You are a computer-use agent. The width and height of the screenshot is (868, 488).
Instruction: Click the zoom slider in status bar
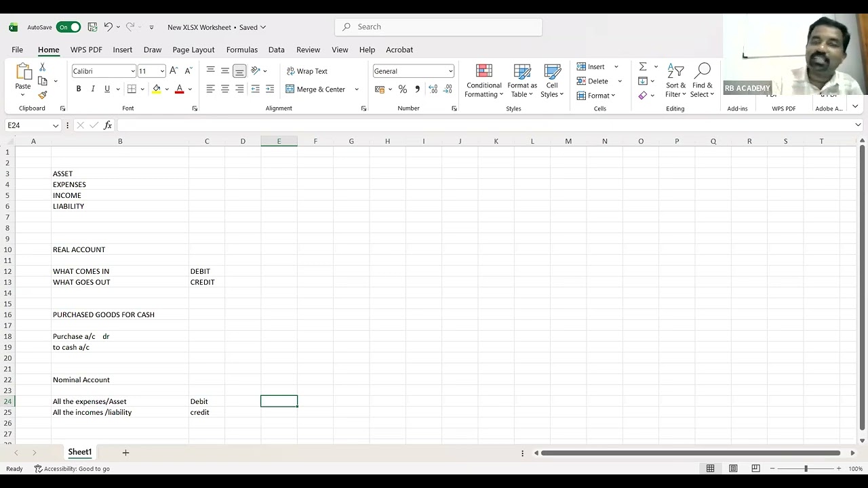pos(806,468)
